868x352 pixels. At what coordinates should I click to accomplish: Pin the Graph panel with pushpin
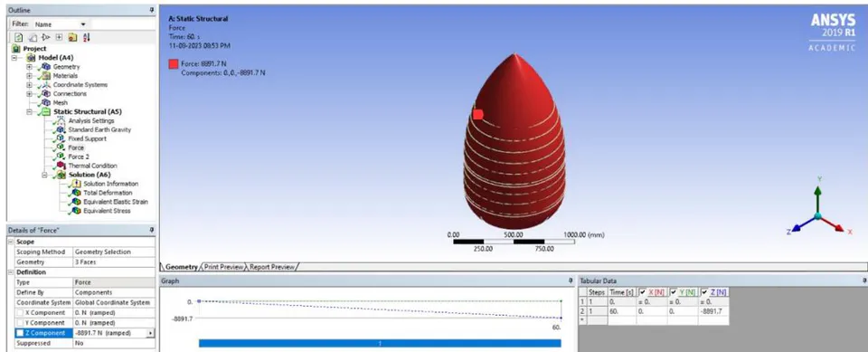click(571, 281)
